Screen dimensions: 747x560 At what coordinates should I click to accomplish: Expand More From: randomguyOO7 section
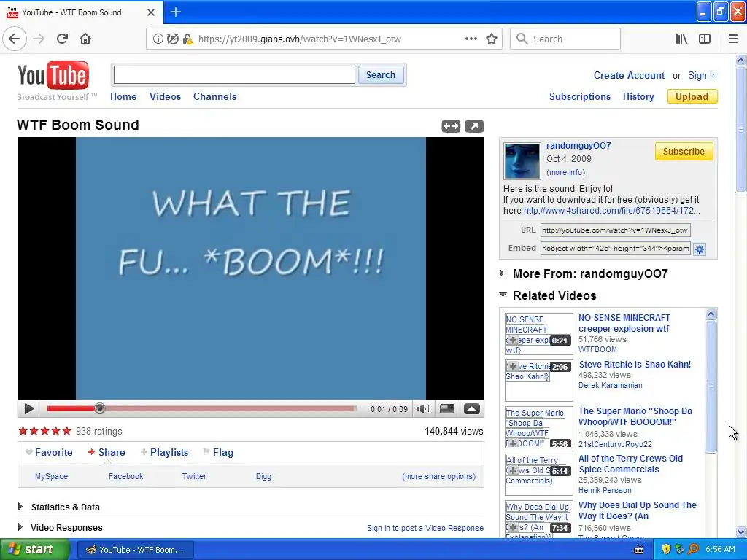(x=502, y=273)
